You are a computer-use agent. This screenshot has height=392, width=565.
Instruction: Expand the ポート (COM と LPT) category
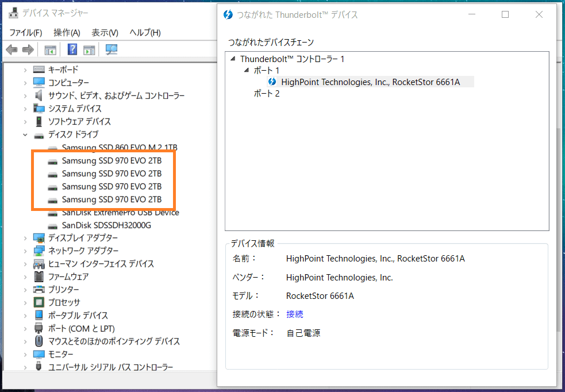(x=25, y=329)
